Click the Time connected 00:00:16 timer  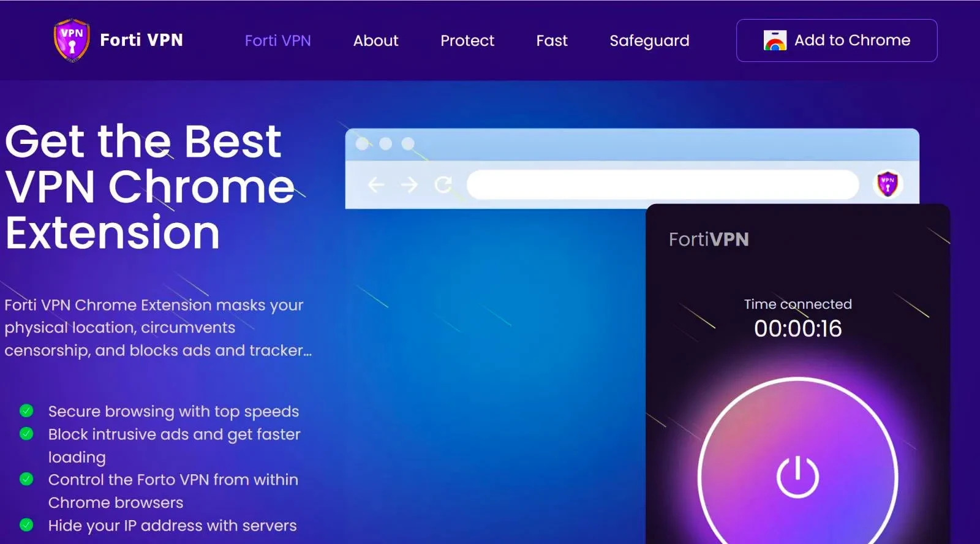pyautogui.click(x=798, y=319)
